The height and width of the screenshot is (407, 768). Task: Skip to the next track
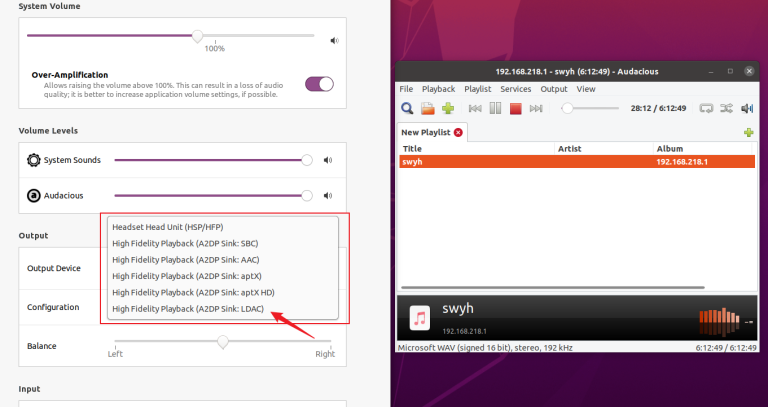536,108
